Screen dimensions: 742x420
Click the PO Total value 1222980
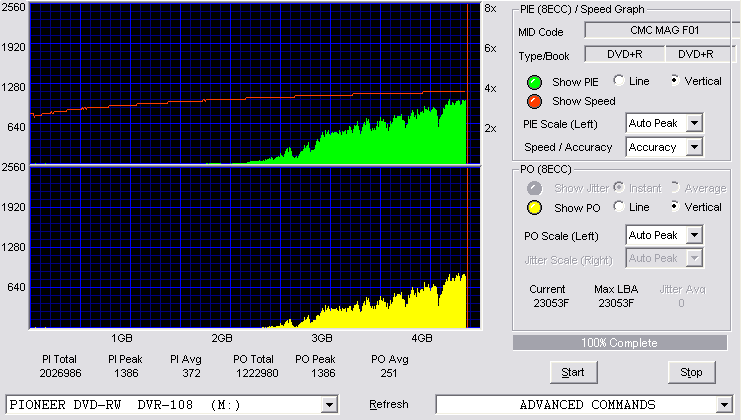pos(257,373)
